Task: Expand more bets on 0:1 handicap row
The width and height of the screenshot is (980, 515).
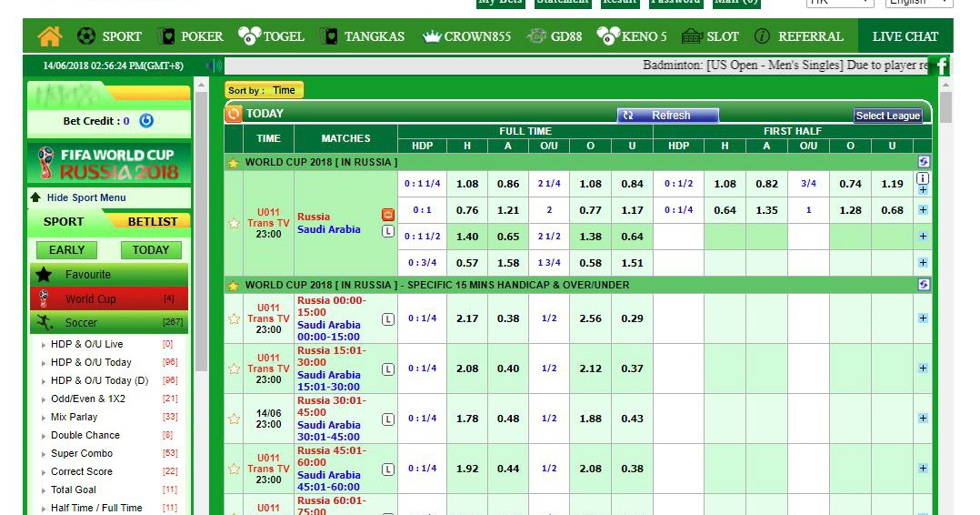Action: pyautogui.click(x=923, y=210)
